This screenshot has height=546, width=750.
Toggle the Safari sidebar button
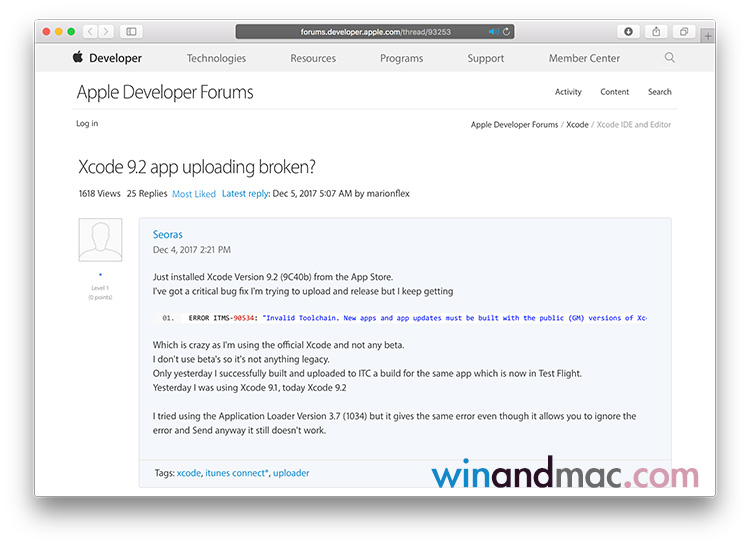132,32
